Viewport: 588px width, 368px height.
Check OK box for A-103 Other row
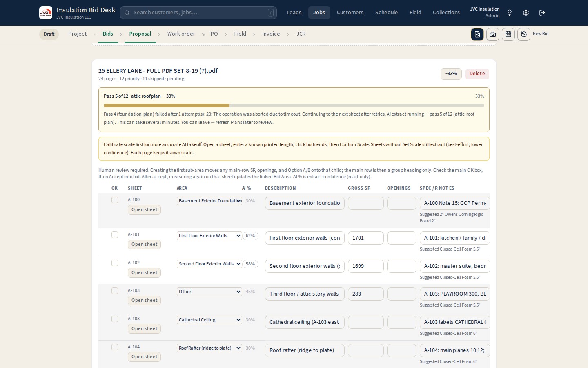pyautogui.click(x=115, y=291)
